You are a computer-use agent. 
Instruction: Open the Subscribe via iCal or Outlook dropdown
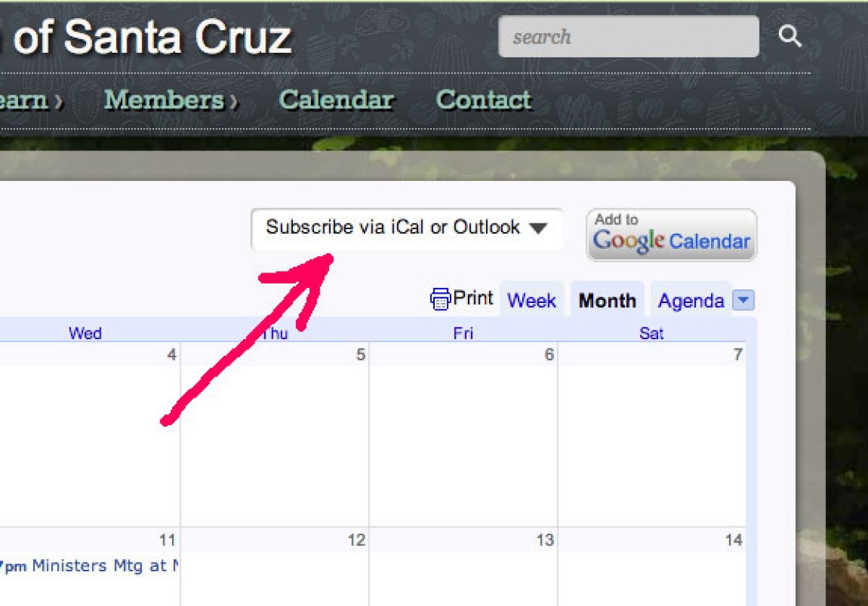407,228
